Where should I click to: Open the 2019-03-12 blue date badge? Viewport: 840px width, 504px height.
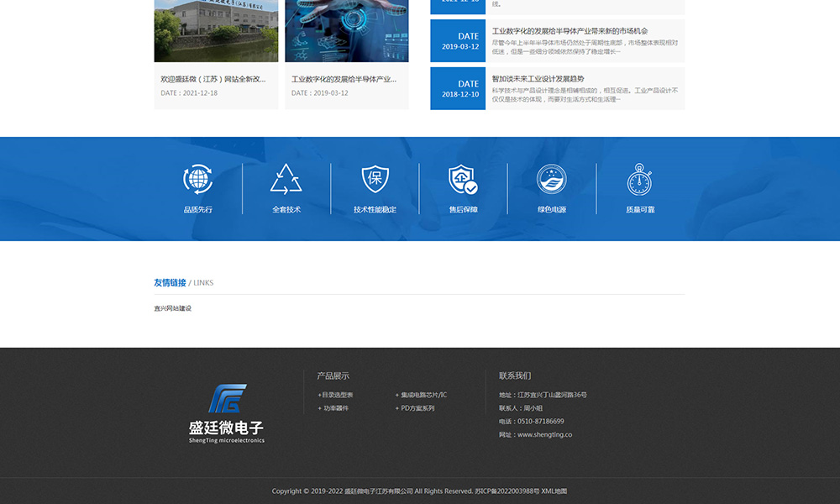coord(458,41)
